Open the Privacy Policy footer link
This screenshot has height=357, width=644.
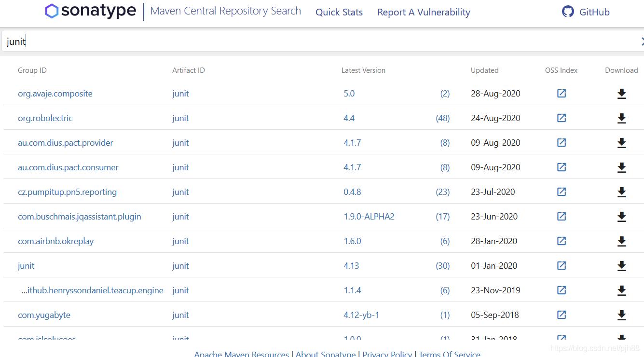[387, 354]
